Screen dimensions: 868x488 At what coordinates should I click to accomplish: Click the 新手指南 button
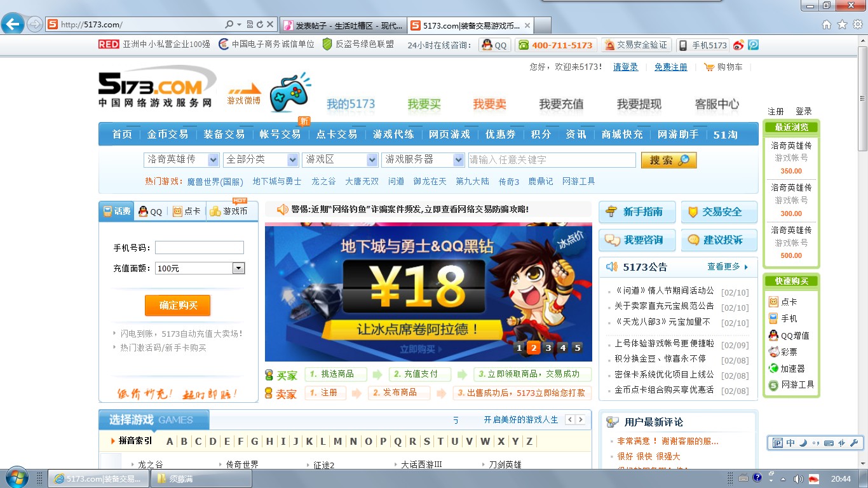(x=637, y=212)
